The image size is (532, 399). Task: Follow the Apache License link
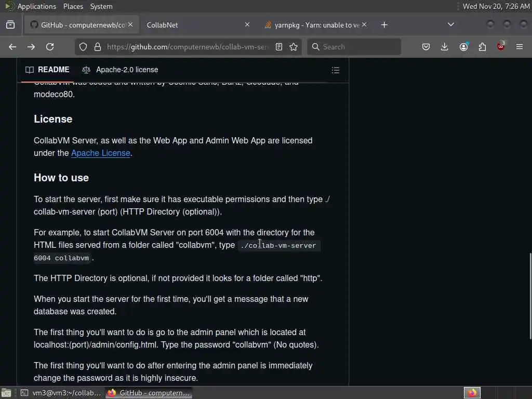[x=100, y=153]
